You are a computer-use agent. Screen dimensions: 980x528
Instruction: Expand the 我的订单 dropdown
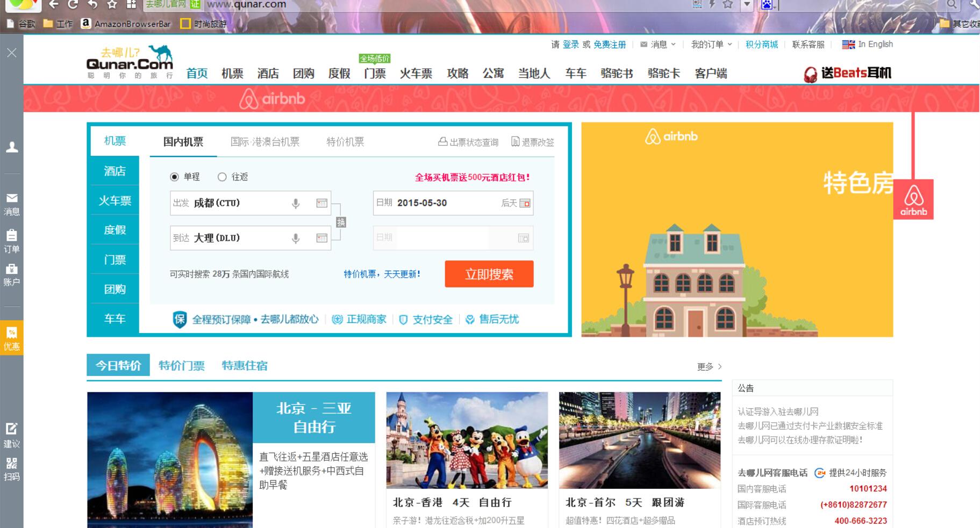pos(710,45)
